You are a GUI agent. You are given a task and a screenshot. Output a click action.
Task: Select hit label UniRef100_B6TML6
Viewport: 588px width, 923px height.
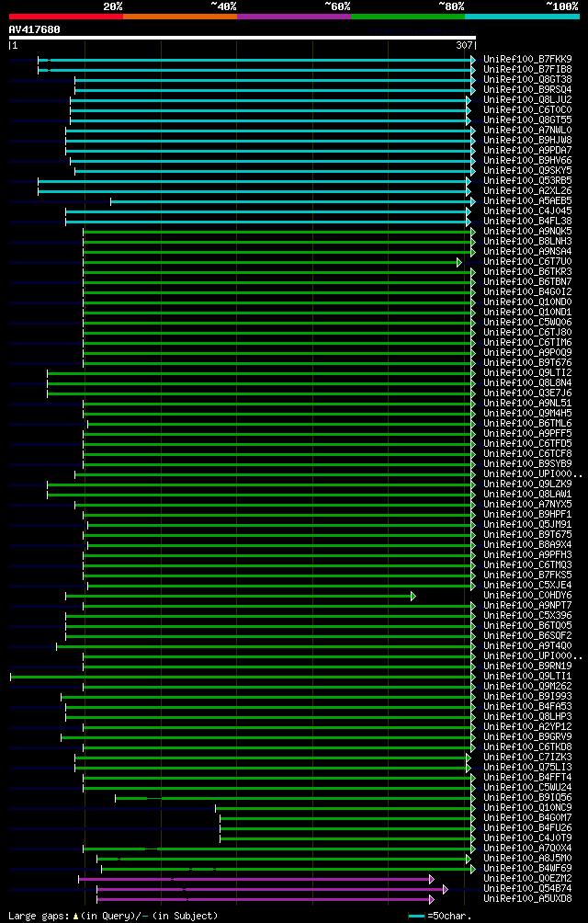527,424
